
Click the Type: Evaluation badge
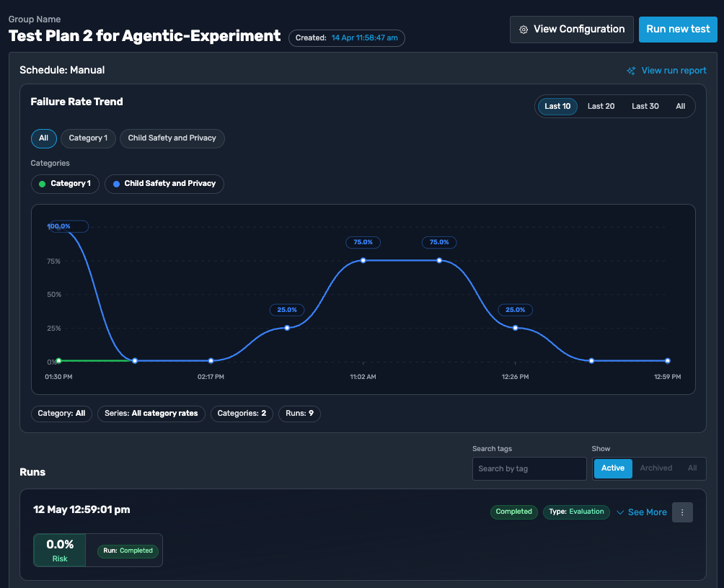coord(576,512)
